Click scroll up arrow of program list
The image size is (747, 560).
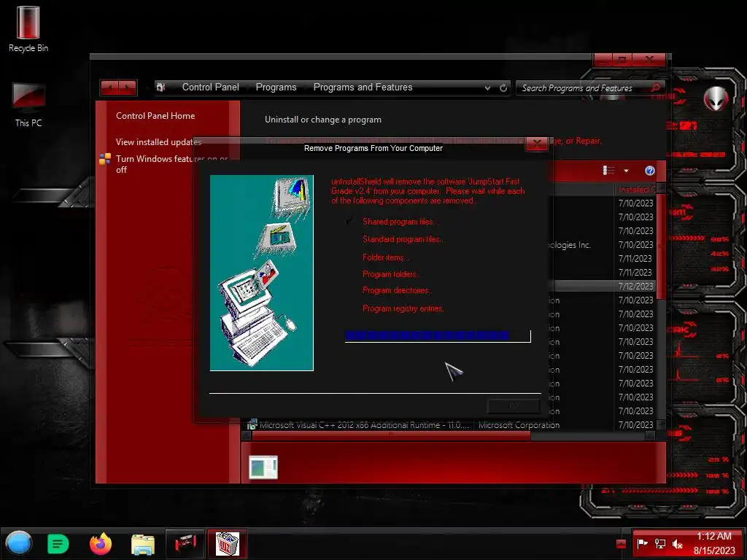click(661, 189)
